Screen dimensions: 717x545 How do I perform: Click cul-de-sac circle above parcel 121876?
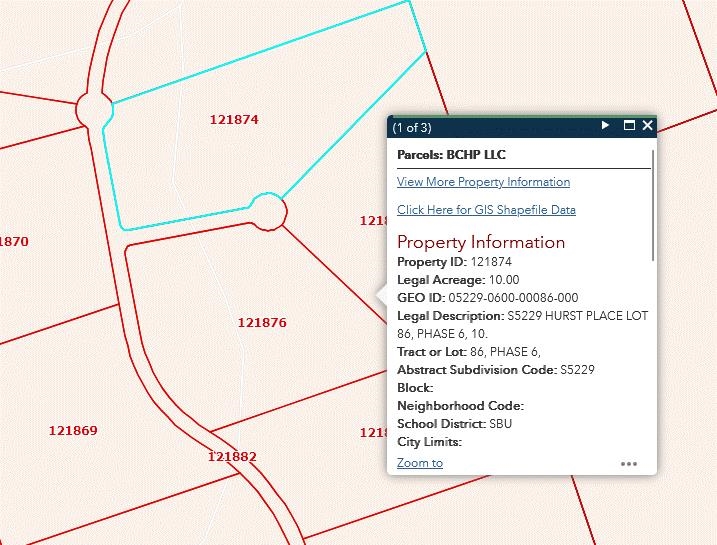point(267,210)
